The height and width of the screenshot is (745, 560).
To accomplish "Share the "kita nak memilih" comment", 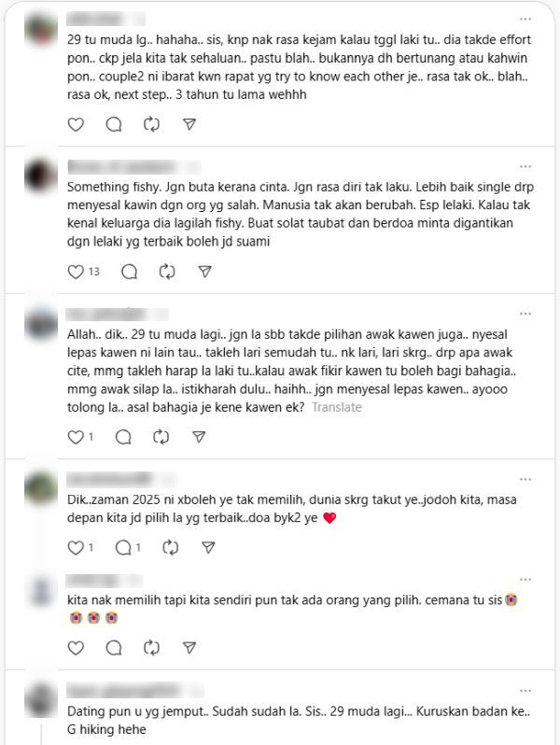I will point(189,648).
